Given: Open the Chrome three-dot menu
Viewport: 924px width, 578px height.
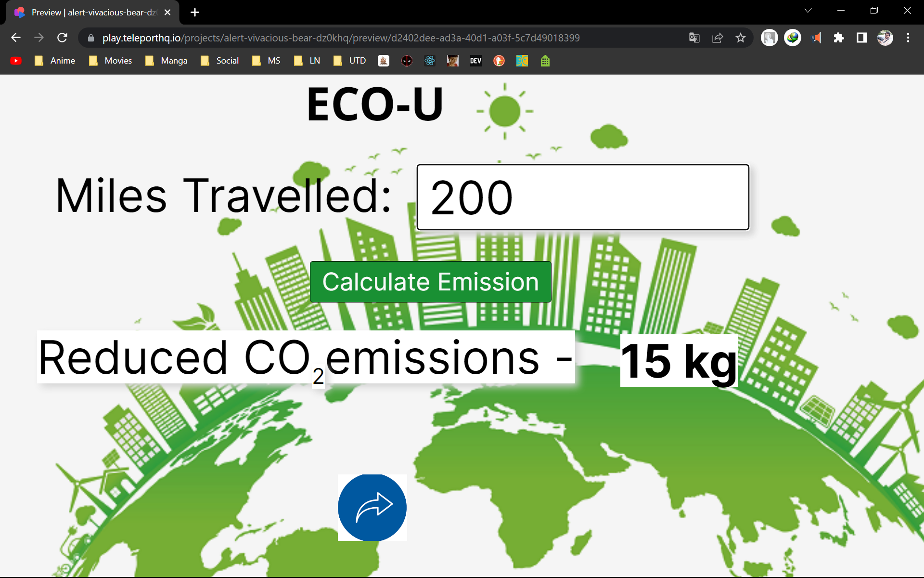Looking at the screenshot, I should point(908,38).
